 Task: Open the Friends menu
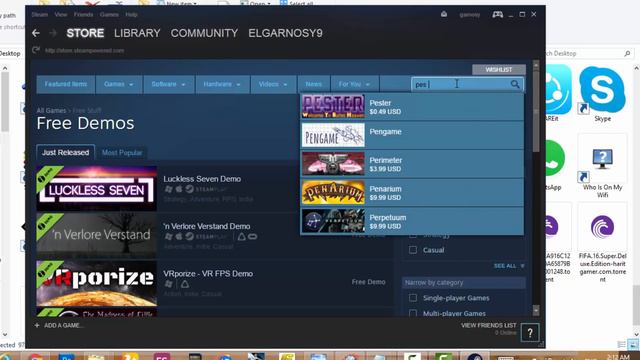coord(83,15)
